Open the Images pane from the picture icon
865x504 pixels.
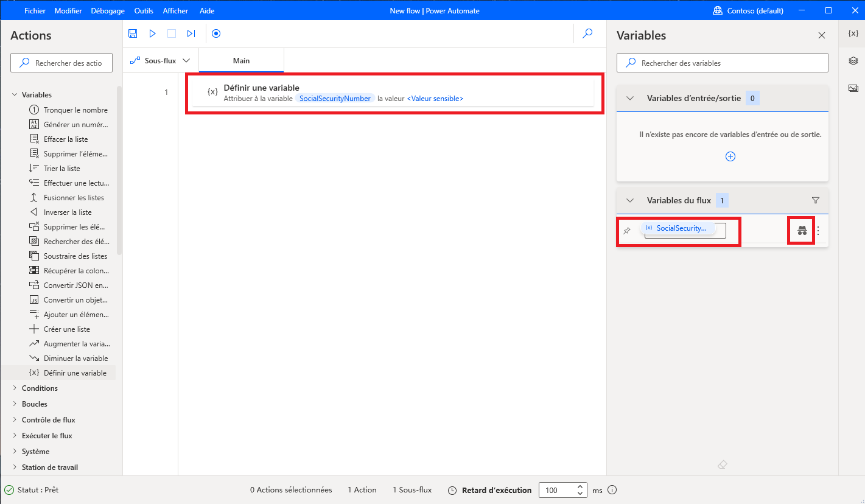[x=853, y=88]
